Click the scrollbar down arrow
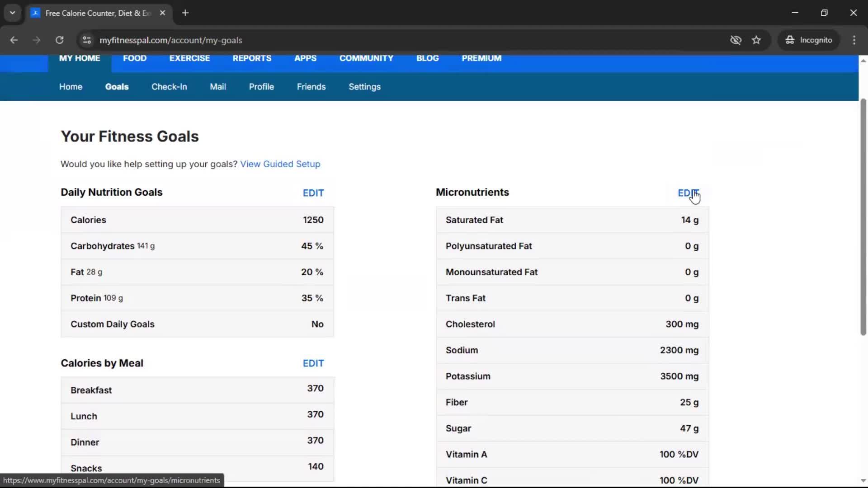The width and height of the screenshot is (868, 488). [x=863, y=481]
